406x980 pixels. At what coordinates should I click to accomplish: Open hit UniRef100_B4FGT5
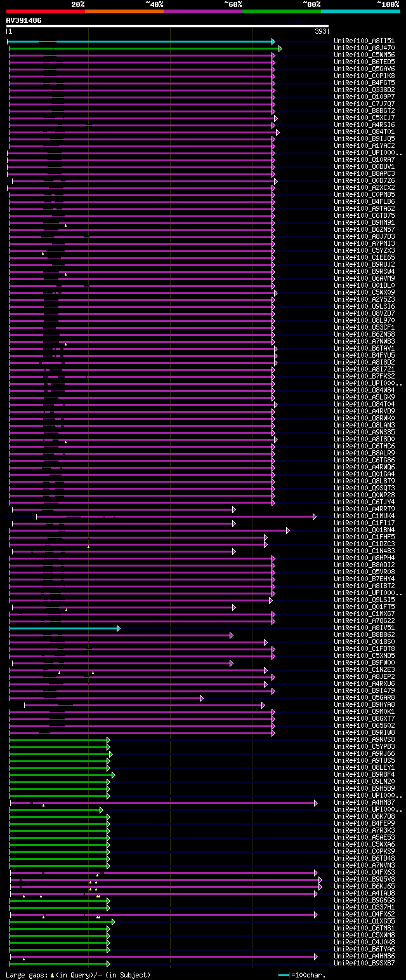tap(365, 83)
